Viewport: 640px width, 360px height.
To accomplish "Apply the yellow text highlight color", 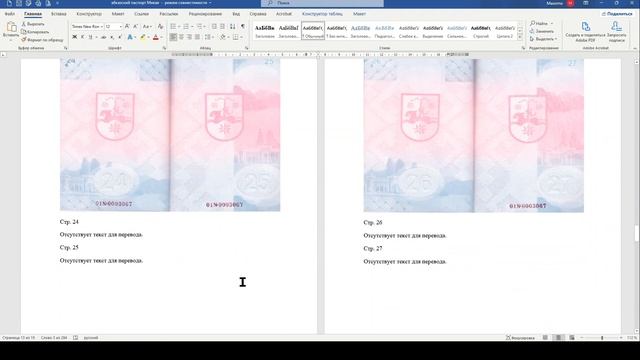I will coord(142,37).
